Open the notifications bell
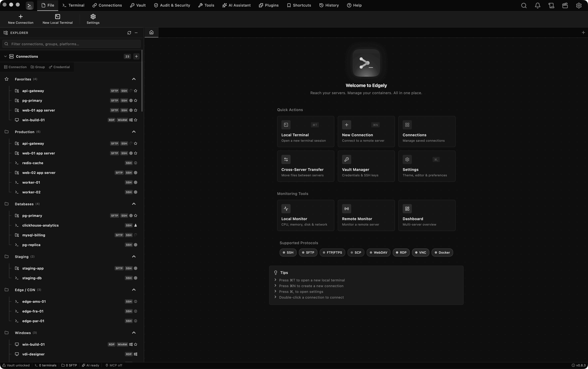The height and width of the screenshot is (369, 588). click(x=538, y=5)
